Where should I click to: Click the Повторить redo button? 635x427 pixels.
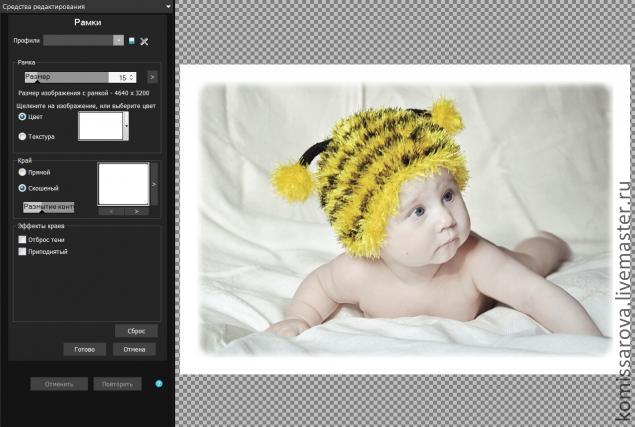click(x=117, y=384)
